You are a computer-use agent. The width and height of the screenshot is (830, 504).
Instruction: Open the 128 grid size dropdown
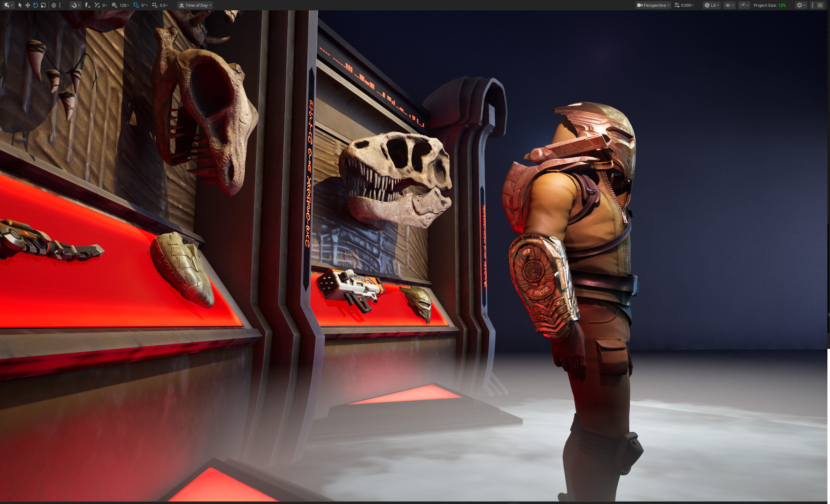124,5
